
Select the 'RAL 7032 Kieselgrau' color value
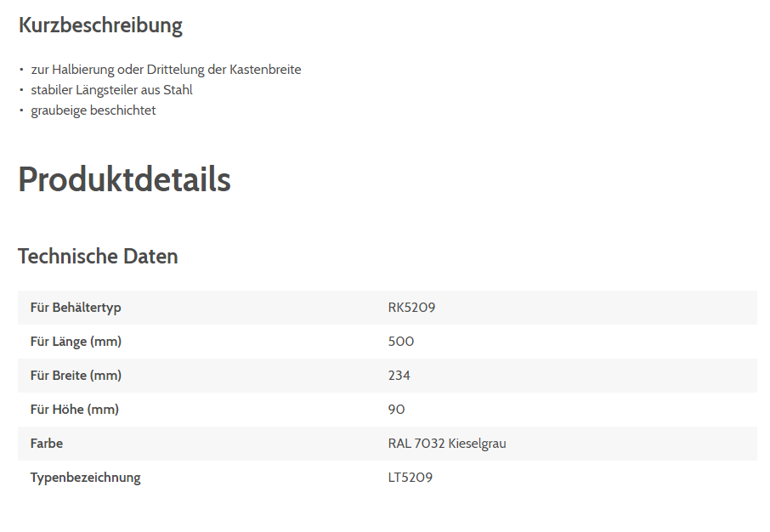coord(447,444)
